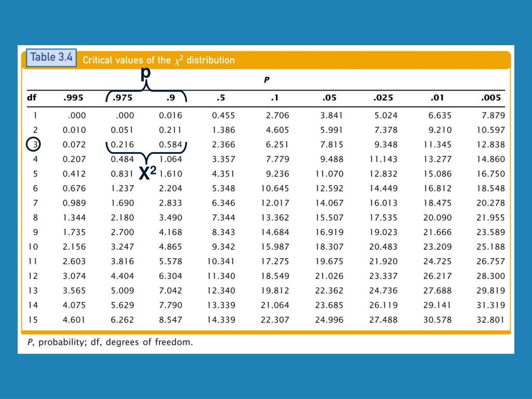This screenshot has width=532, height=399.
Task: Select the value 11.070 in row 5
Action: pyautogui.click(x=329, y=174)
